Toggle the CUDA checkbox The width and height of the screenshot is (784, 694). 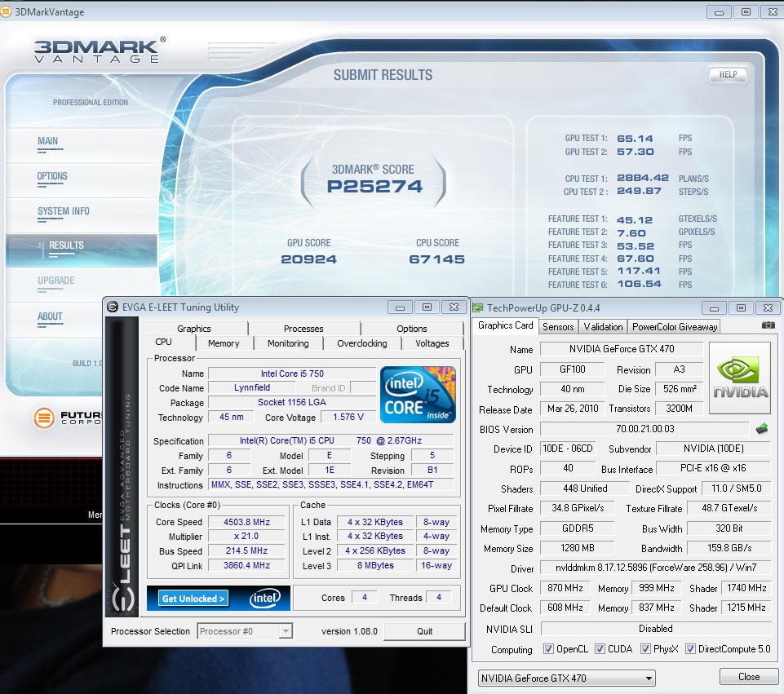coord(600,648)
